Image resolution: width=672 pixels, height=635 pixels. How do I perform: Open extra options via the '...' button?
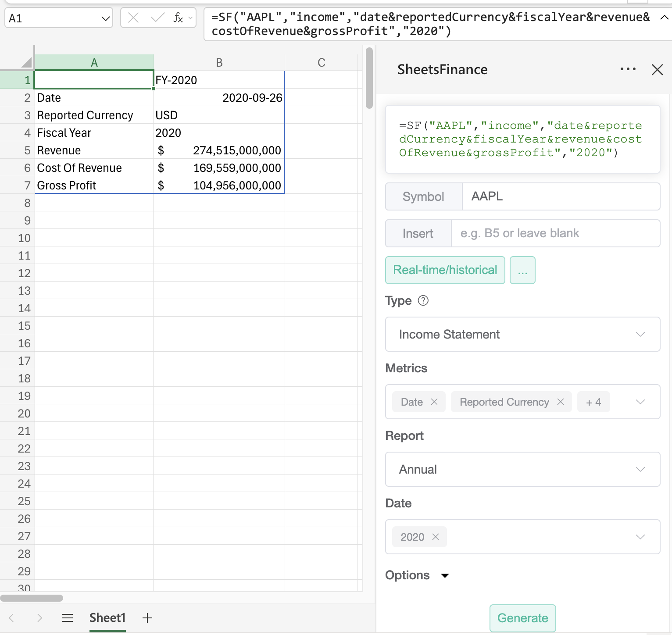pos(522,270)
